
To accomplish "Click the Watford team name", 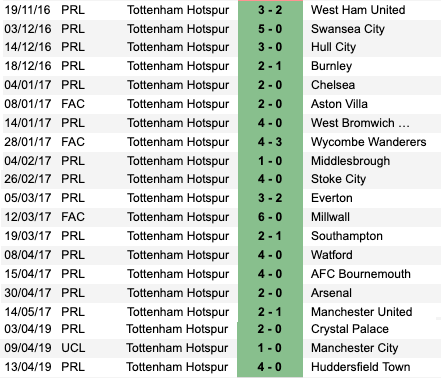I will click(x=332, y=255).
